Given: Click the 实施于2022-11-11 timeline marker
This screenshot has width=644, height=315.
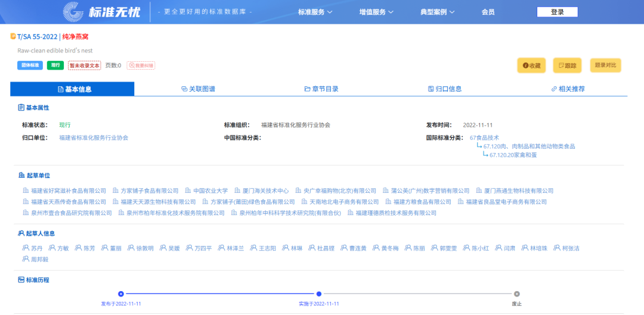Looking at the screenshot, I should (x=318, y=294).
